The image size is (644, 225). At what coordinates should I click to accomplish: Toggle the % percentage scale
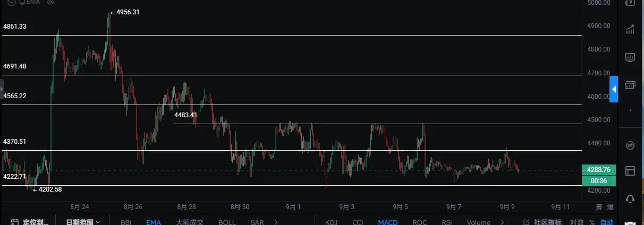[x=592, y=222]
